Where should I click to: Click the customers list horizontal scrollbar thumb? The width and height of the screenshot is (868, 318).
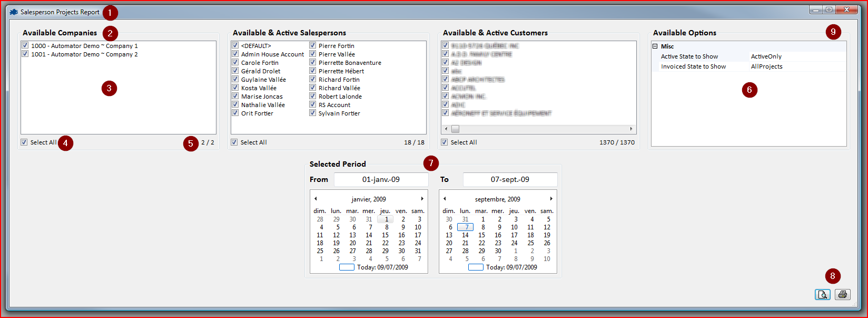456,129
